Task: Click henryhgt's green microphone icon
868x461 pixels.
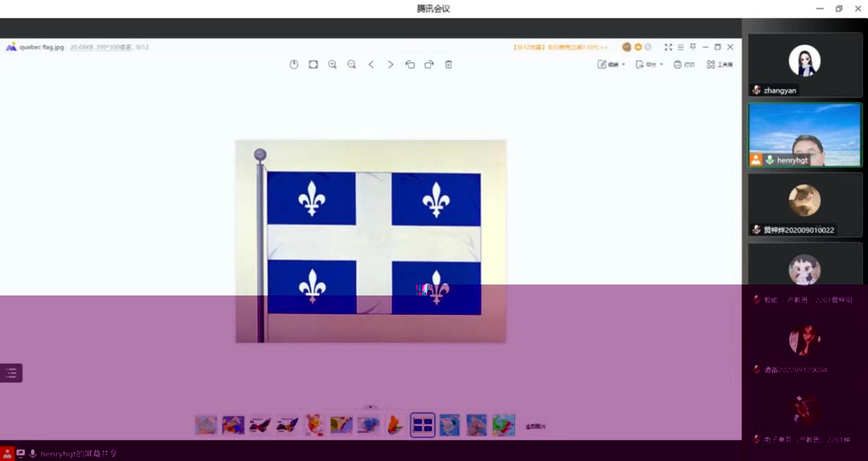Action: (769, 159)
